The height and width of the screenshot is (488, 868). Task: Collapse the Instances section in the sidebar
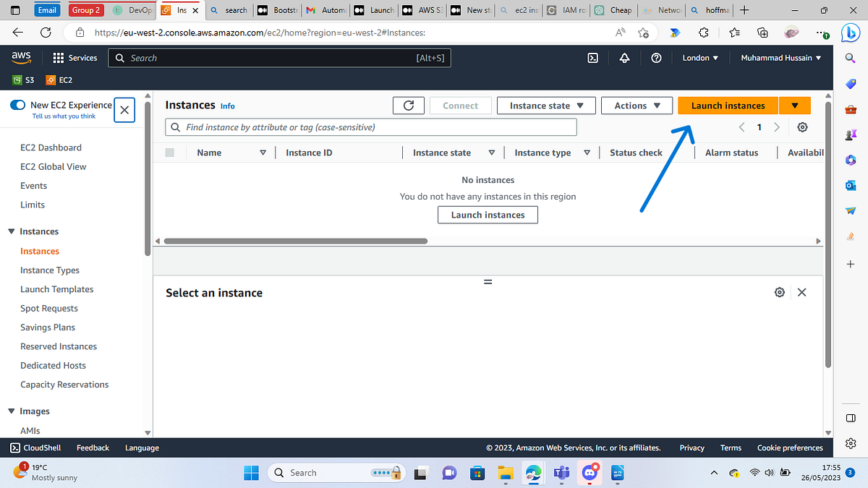point(12,231)
